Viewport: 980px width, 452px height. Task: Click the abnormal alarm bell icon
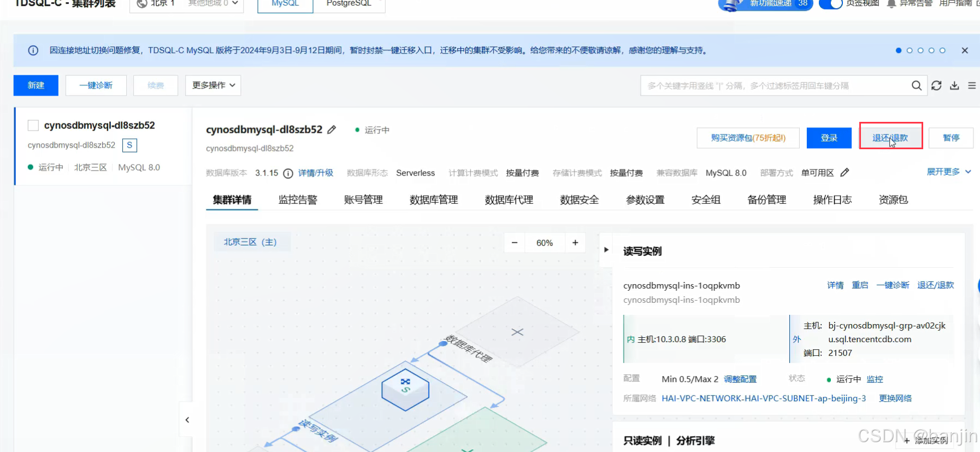coord(892,3)
